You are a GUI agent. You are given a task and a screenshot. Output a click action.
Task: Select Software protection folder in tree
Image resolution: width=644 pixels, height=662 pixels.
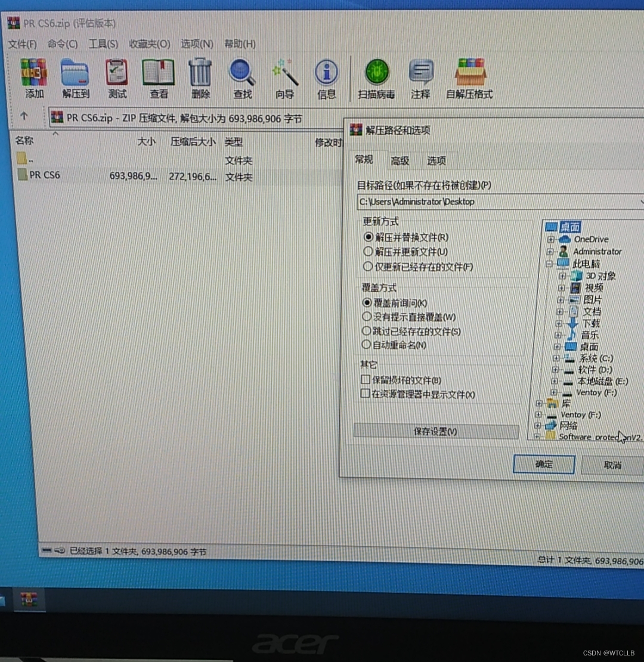600,437
